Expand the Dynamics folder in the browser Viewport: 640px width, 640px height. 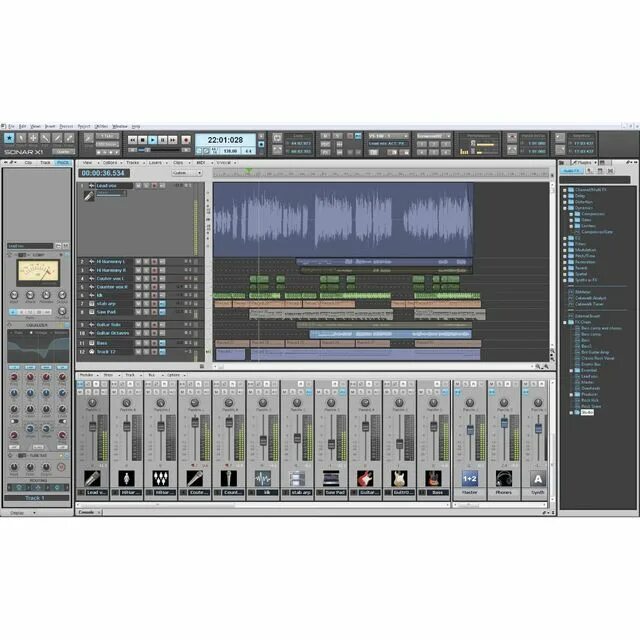click(565, 208)
